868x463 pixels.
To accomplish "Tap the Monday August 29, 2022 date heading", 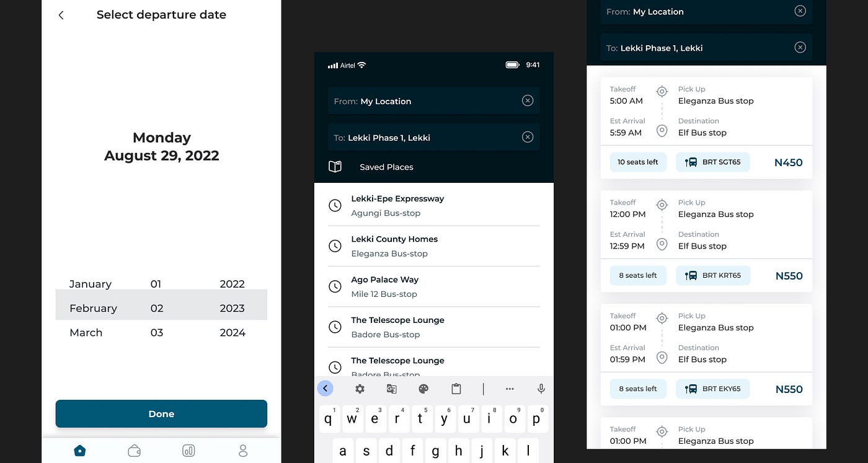I will tap(162, 146).
